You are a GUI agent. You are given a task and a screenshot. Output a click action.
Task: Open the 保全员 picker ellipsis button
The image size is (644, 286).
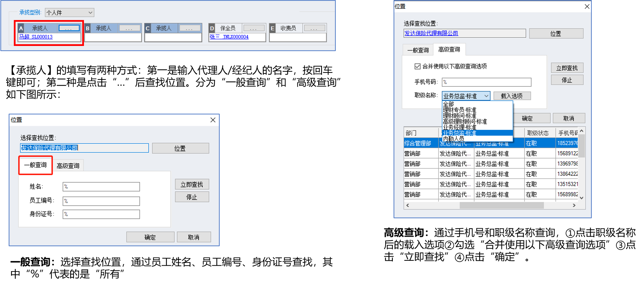point(254,28)
